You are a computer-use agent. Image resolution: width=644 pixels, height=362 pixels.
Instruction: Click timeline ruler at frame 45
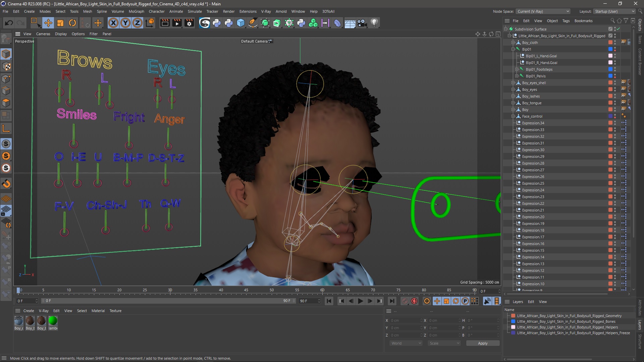246,290
